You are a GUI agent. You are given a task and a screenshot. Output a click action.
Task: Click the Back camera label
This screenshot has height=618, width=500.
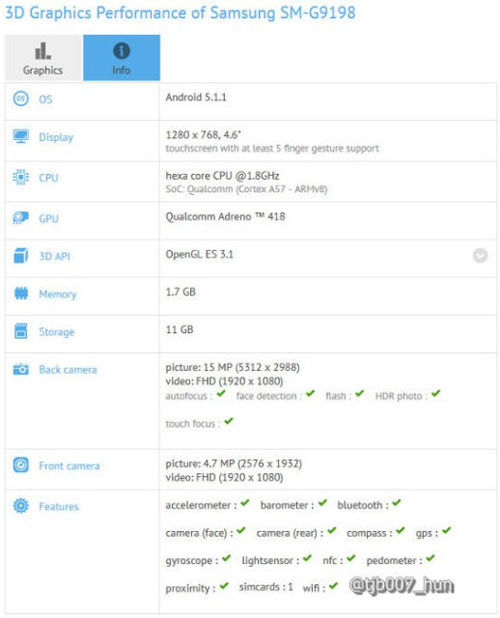(68, 370)
